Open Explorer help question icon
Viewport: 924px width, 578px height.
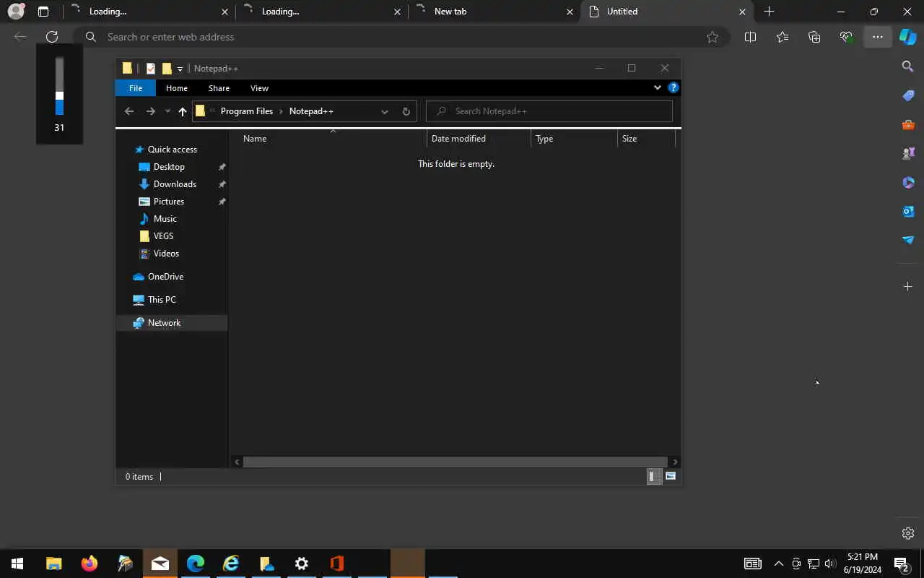point(674,87)
